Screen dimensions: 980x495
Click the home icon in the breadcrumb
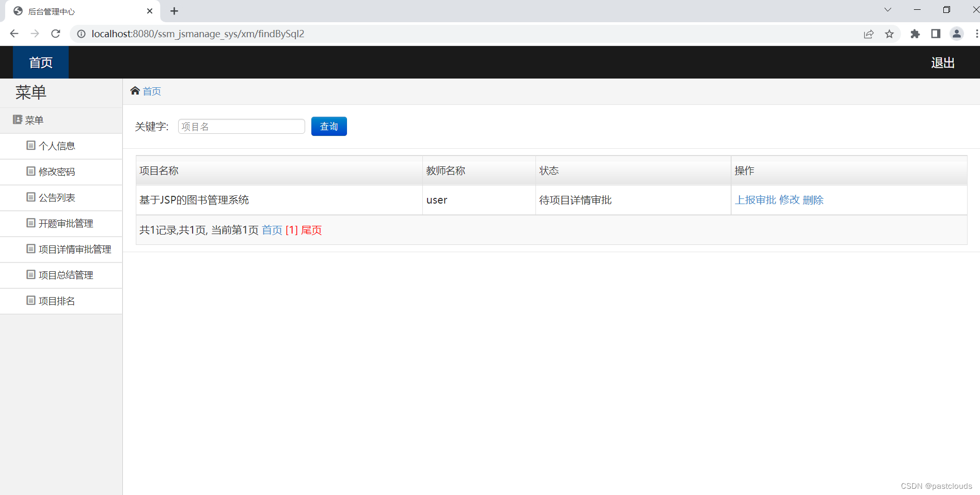pyautogui.click(x=135, y=90)
